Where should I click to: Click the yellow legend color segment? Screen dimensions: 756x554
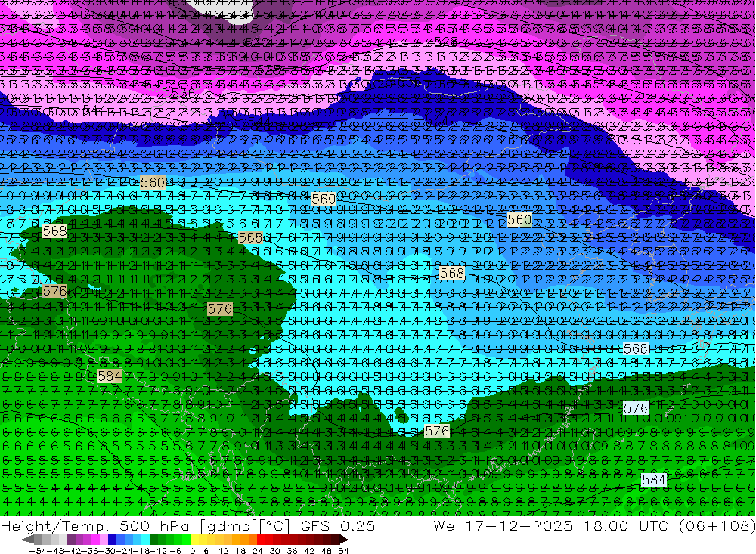[195, 540]
